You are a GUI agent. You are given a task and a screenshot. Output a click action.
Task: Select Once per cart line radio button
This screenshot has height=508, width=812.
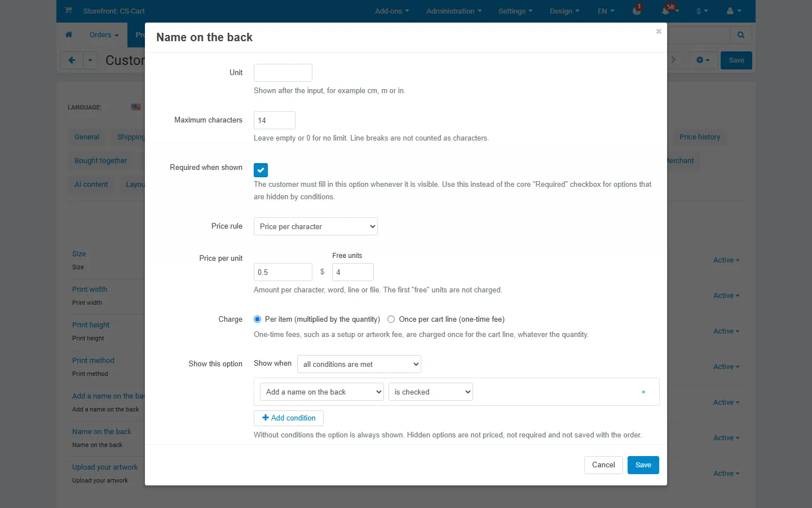pos(391,319)
